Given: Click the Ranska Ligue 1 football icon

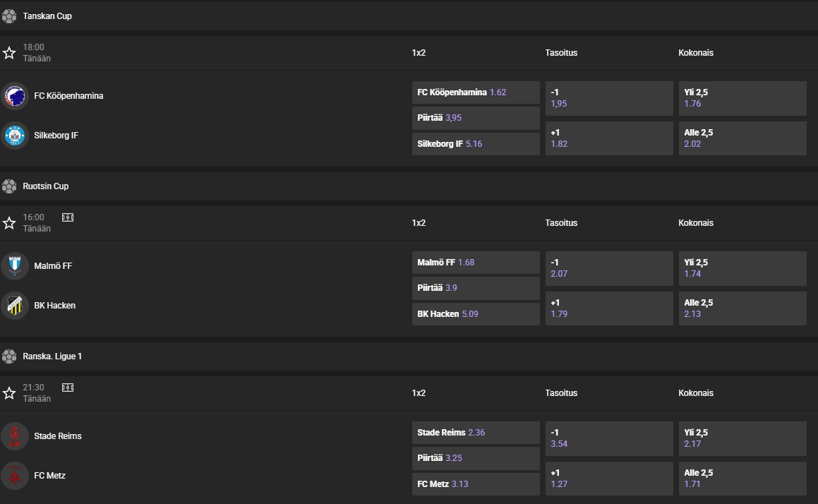Looking at the screenshot, I should (x=9, y=356).
